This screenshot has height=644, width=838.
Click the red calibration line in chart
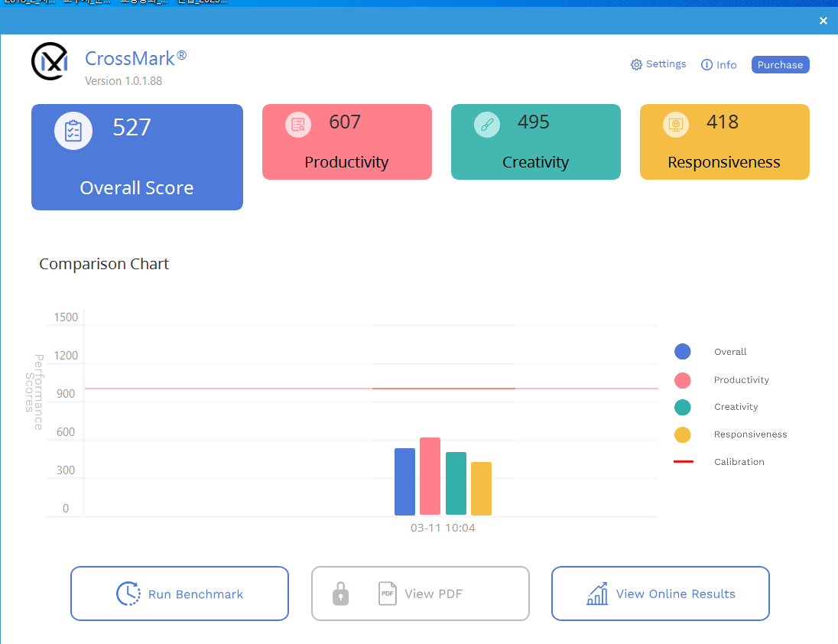371,389
